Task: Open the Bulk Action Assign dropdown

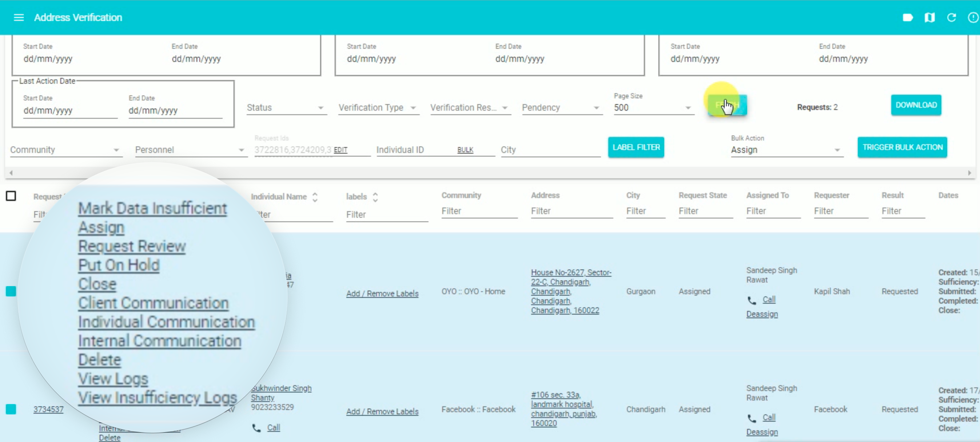Action: (x=787, y=150)
